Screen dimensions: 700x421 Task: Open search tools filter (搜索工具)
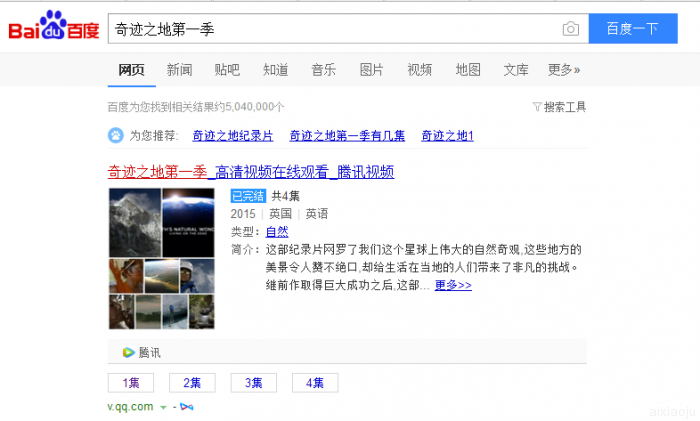click(x=560, y=107)
